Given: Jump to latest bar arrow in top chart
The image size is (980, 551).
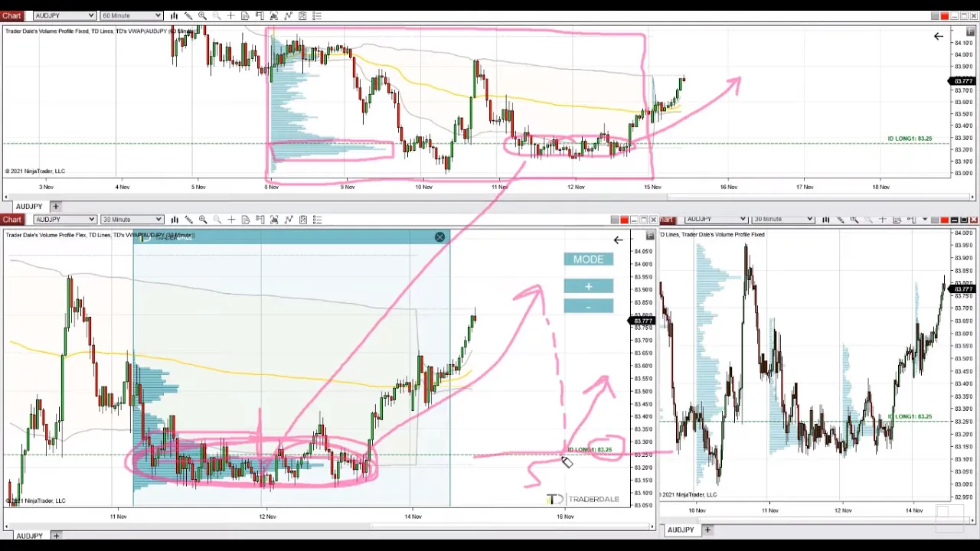Looking at the screenshot, I should pyautogui.click(x=939, y=36).
